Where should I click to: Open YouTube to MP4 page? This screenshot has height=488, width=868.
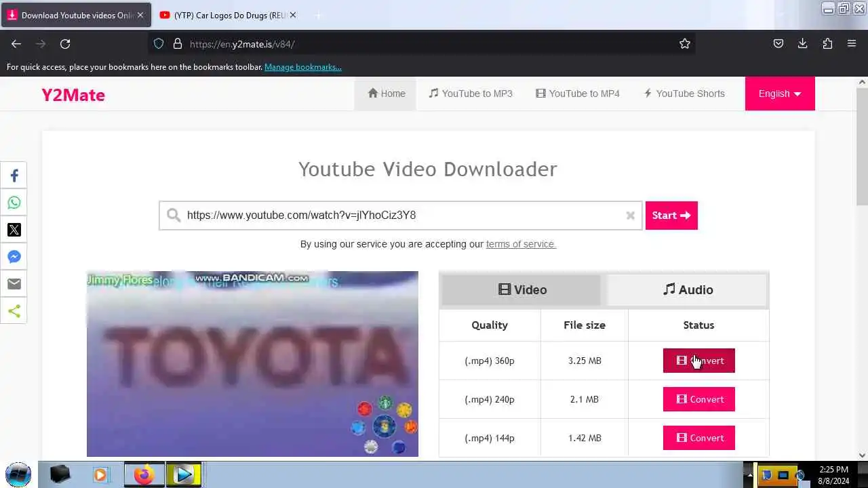point(578,94)
